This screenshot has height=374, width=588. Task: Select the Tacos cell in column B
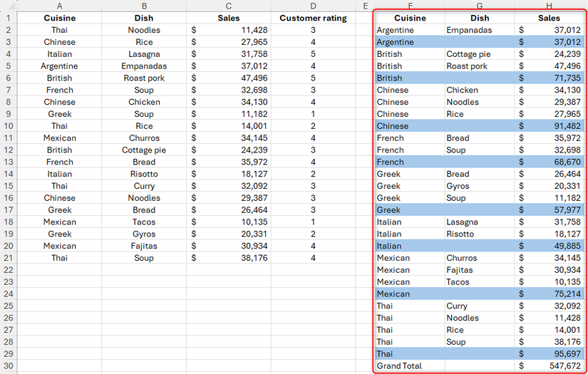coord(144,222)
